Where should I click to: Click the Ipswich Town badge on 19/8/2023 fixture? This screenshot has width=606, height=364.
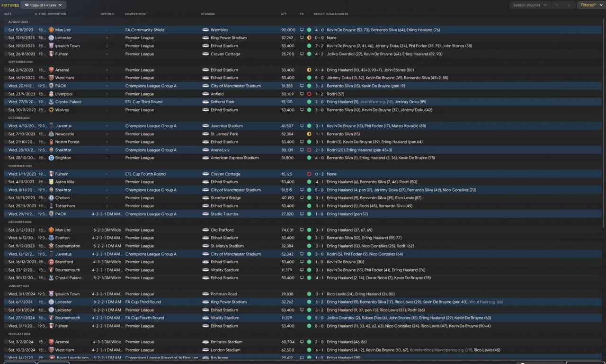51,46
